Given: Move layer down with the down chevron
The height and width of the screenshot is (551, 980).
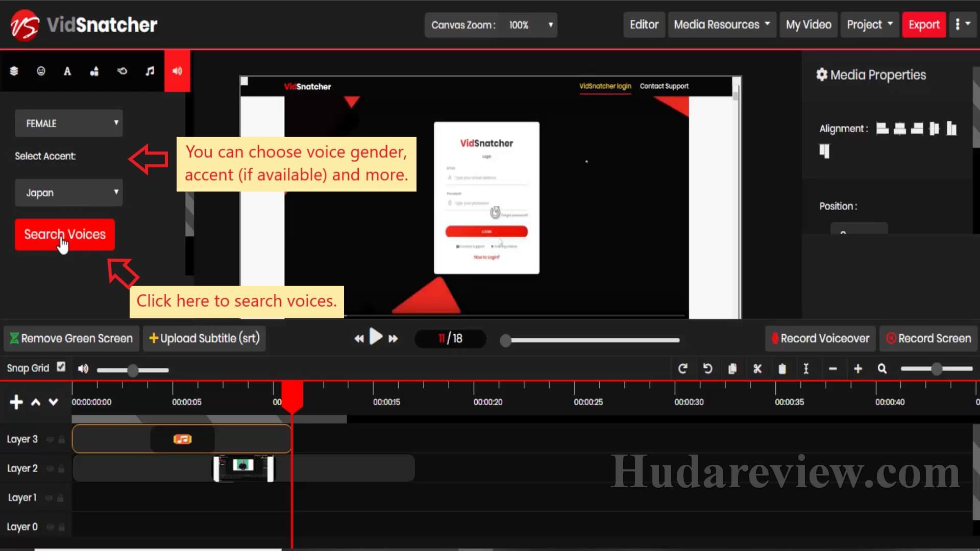Looking at the screenshot, I should pyautogui.click(x=53, y=402).
